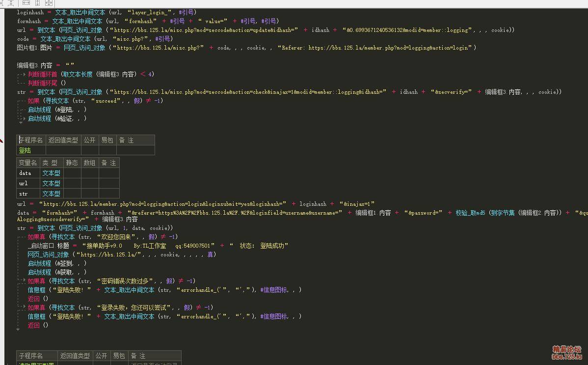
Task: Click the 文本型 type of str variable
Action: click(51, 194)
